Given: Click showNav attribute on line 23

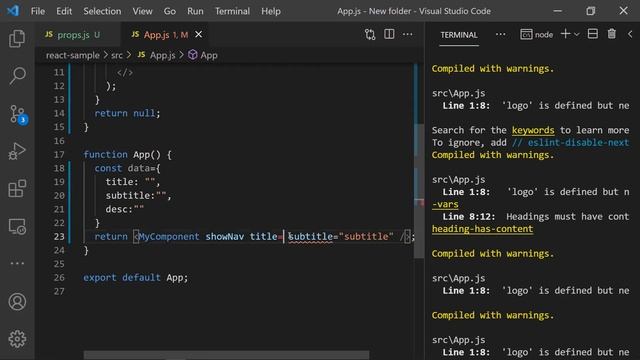Looking at the screenshot, I should [224, 237].
